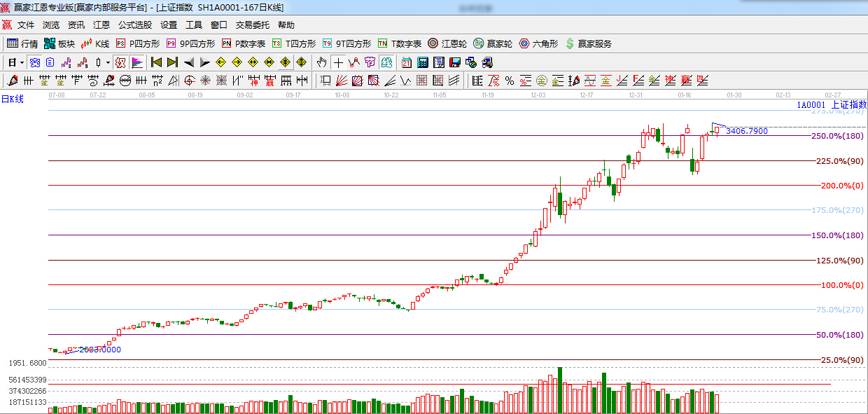Open the 公式选股 menu
This screenshot has width=868, height=414.
[134, 25]
